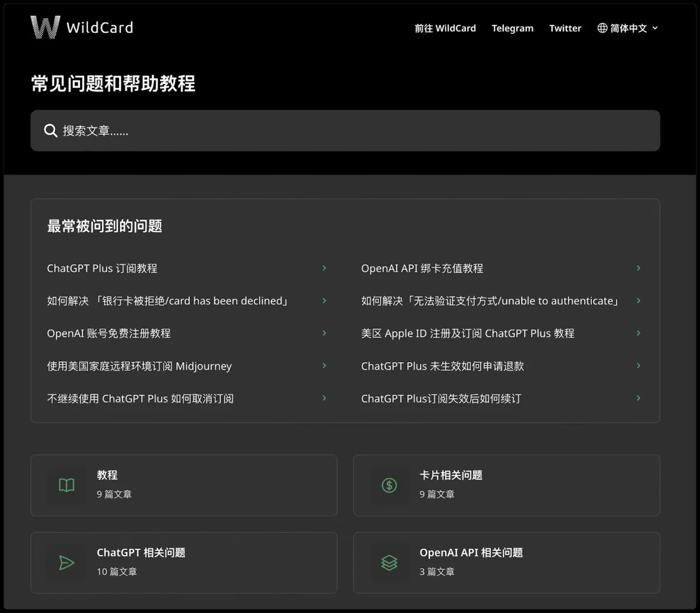Image resolution: width=700 pixels, height=613 pixels.
Task: Click the 搜索文章 search input field
Action: [345, 131]
